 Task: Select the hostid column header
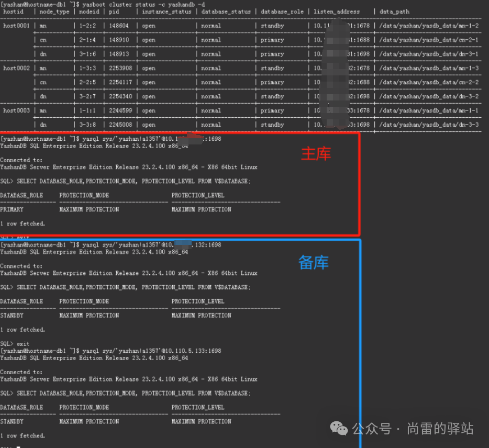[14, 12]
